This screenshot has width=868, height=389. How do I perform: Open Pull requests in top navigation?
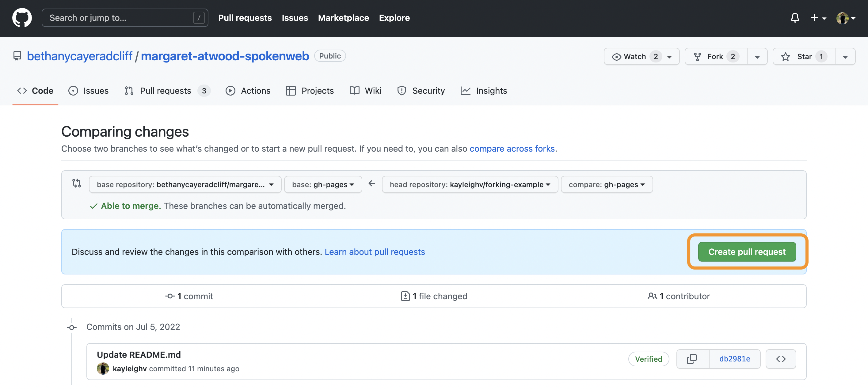pos(245,18)
